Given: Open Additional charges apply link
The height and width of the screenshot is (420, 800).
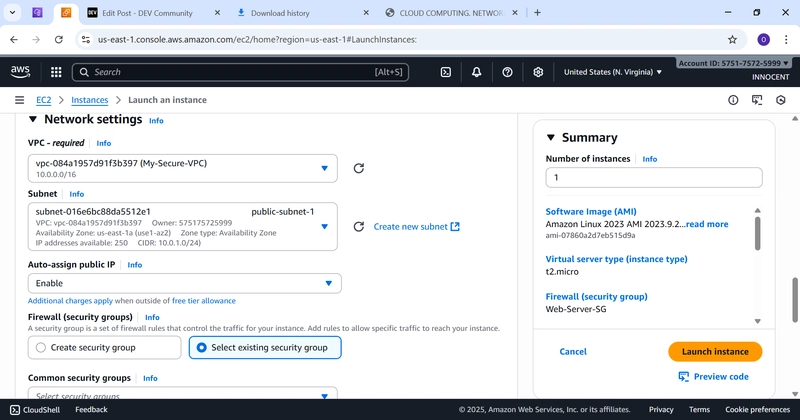Looking at the screenshot, I should pos(70,301).
